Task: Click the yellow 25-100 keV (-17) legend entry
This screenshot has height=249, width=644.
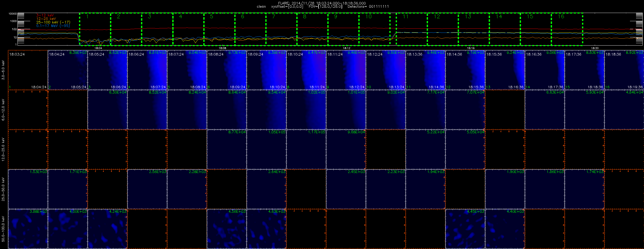Action: 53,22
